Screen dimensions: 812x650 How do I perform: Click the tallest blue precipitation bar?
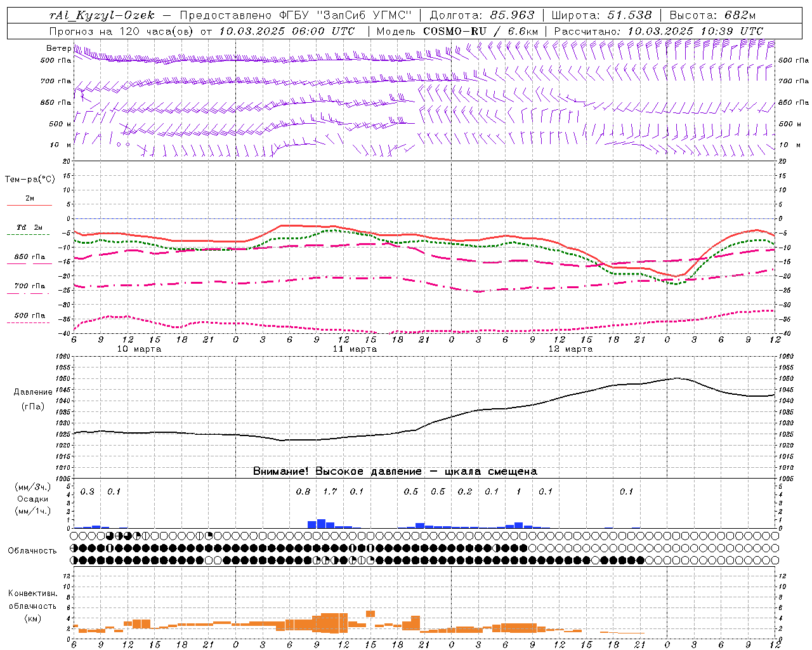pos(321,524)
